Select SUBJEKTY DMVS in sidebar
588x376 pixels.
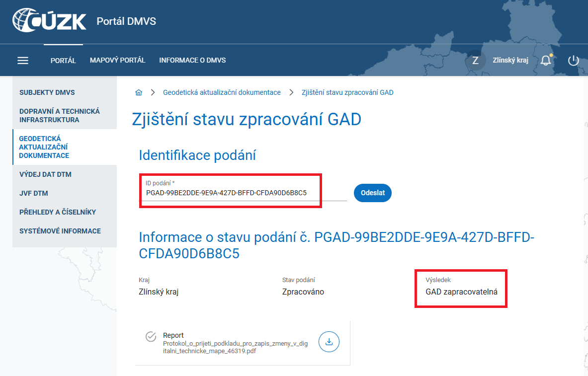(x=47, y=92)
